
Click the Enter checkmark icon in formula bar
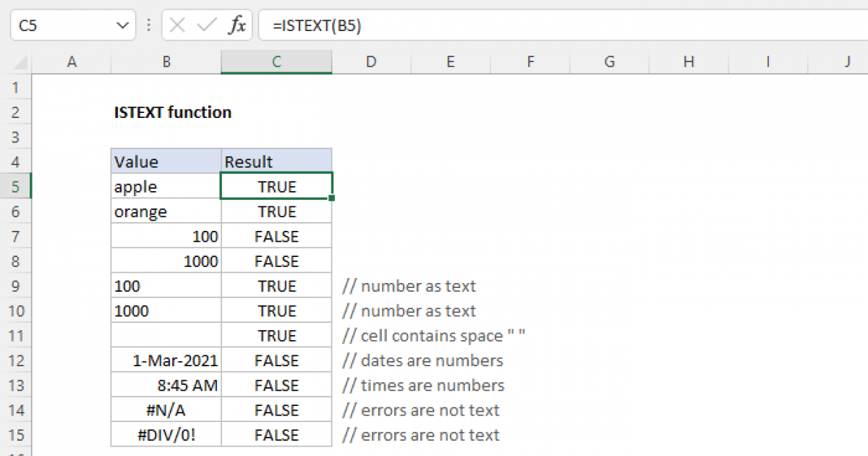[207, 25]
